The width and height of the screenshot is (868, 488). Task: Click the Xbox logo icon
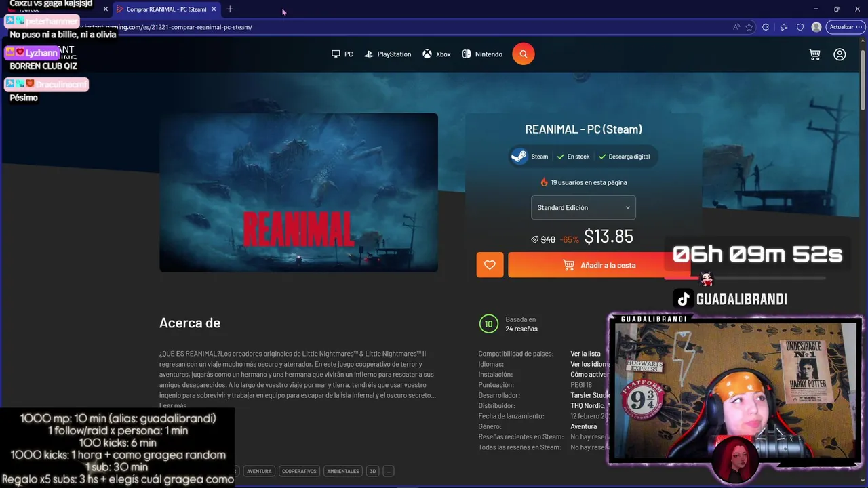pyautogui.click(x=427, y=54)
